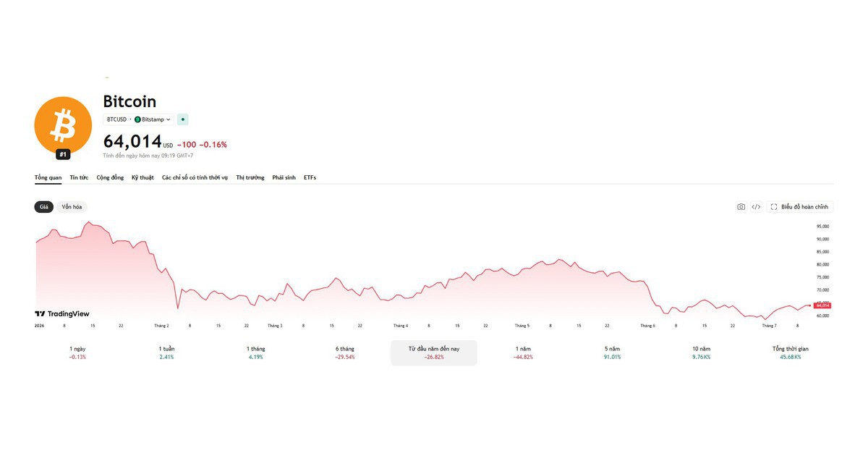Go to the ETFs tab

coord(310,177)
